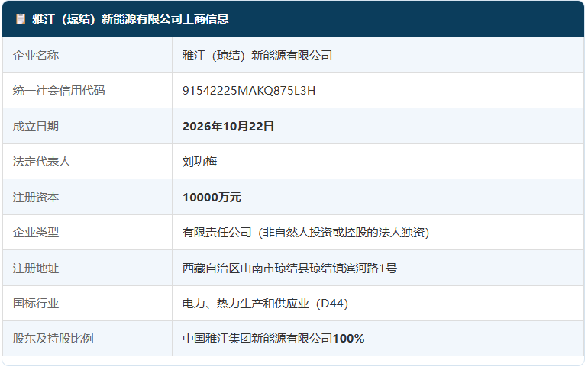
Task: Click the document icon in the header
Action: 21,19
